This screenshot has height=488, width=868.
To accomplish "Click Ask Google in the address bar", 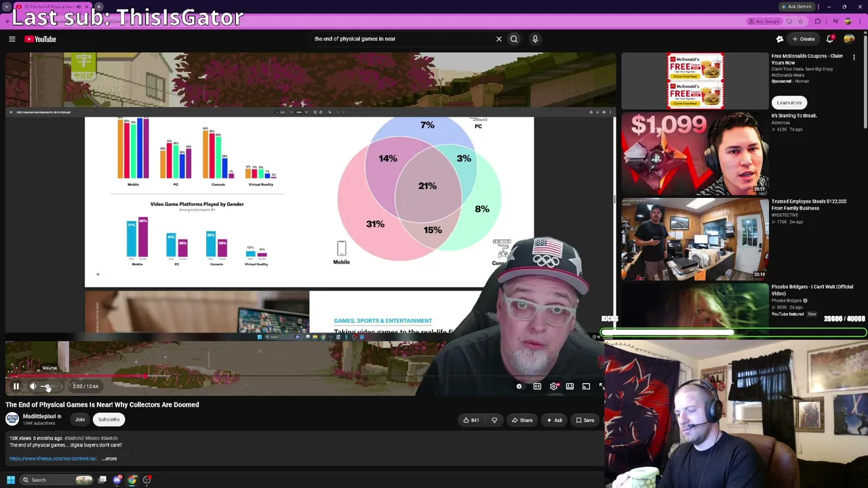I will 765,22.
